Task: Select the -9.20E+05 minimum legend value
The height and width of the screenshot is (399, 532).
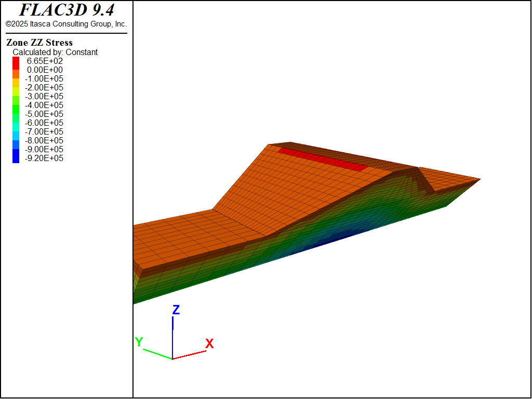Action: click(x=44, y=158)
